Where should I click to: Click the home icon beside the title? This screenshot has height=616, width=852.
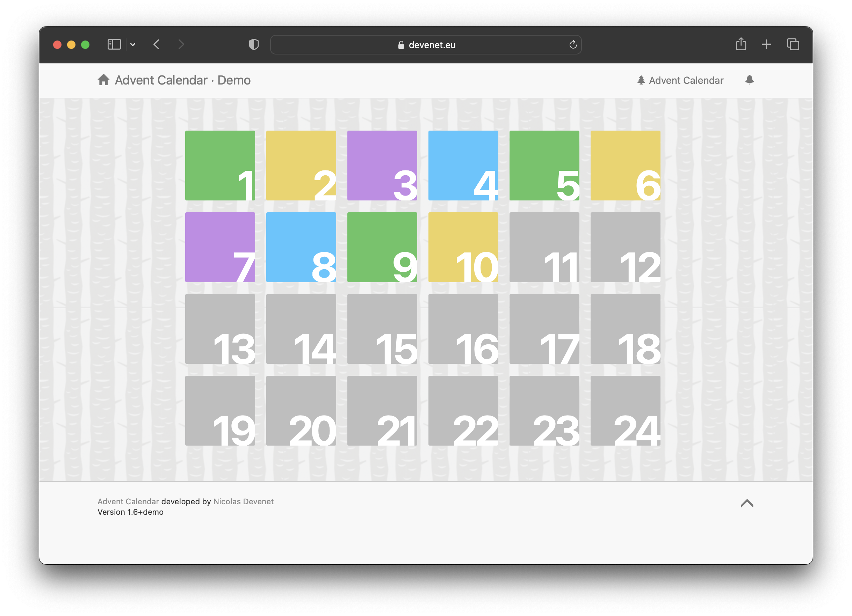[103, 80]
